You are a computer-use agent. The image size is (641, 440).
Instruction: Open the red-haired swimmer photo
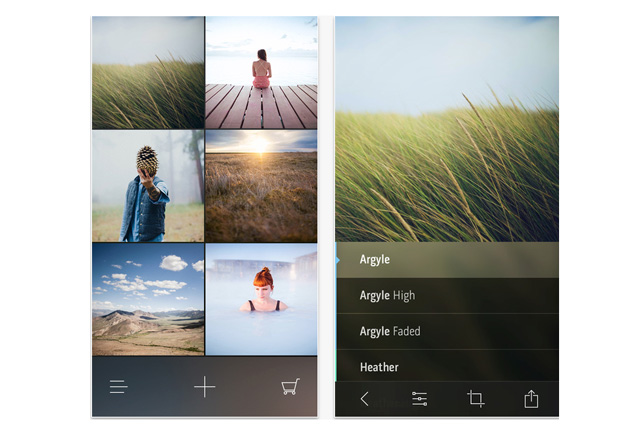tap(262, 299)
